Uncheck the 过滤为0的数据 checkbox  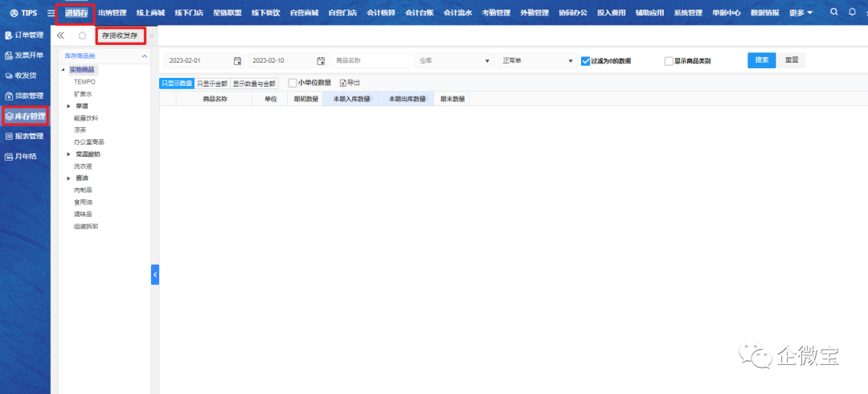tap(585, 61)
